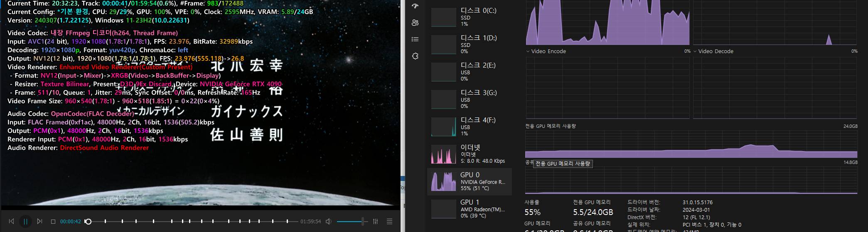Click the Video Codec line in OSD
Screen dimensions: 868x232
[93, 33]
